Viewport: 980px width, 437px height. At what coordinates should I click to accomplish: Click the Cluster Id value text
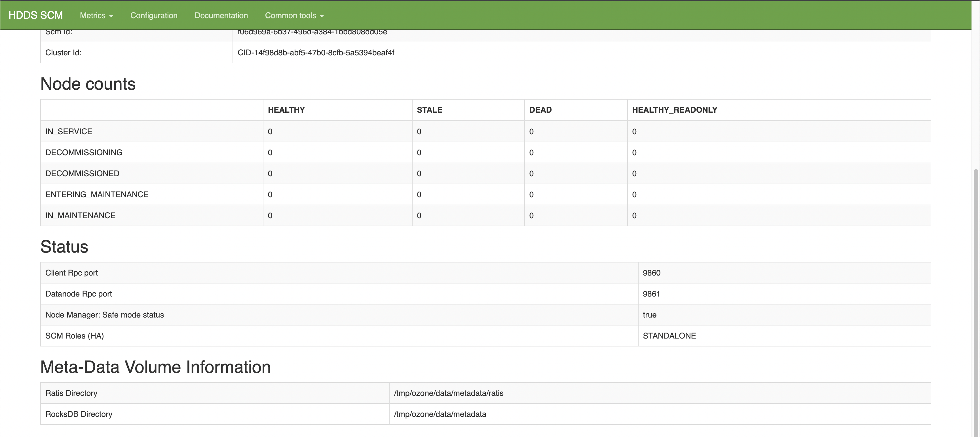point(316,52)
